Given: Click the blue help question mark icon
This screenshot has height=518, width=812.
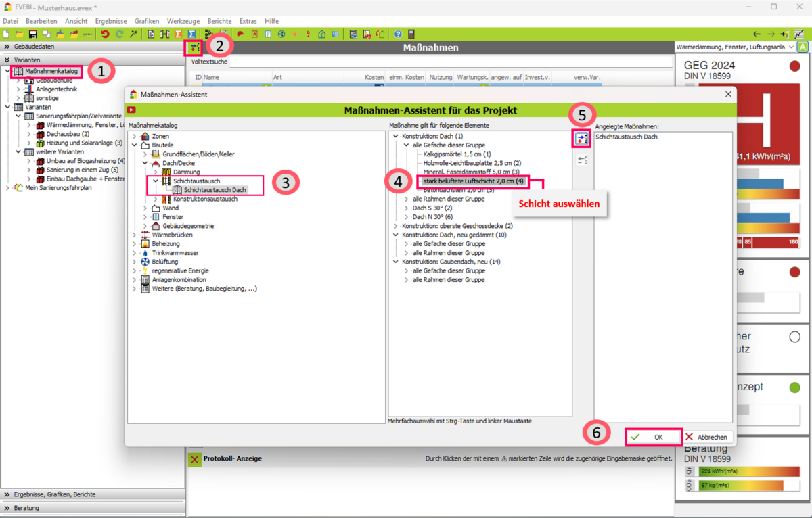Looking at the screenshot, I should [x=398, y=34].
